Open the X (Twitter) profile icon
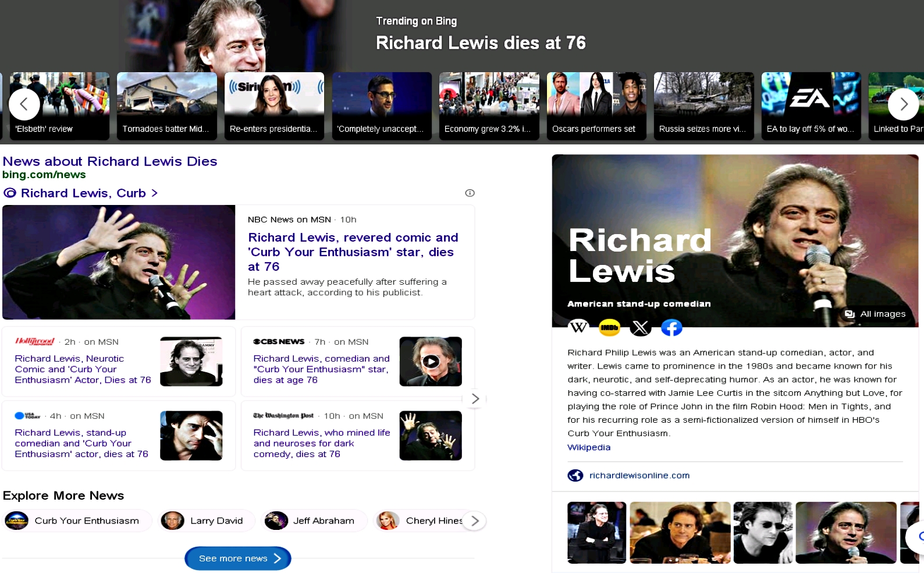Viewport: 924px width, 573px height. (641, 328)
